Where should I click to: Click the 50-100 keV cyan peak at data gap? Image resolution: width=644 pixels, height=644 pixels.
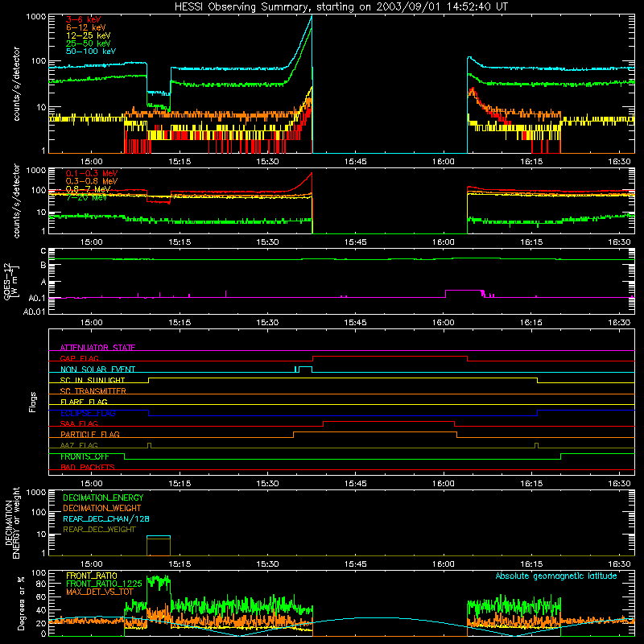[x=311, y=17]
